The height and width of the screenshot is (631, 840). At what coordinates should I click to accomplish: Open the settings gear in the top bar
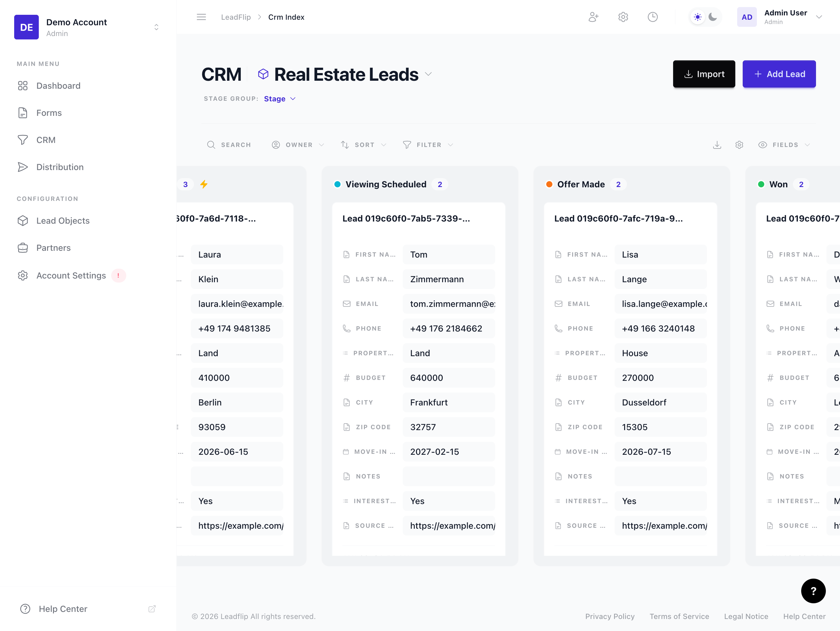623,17
